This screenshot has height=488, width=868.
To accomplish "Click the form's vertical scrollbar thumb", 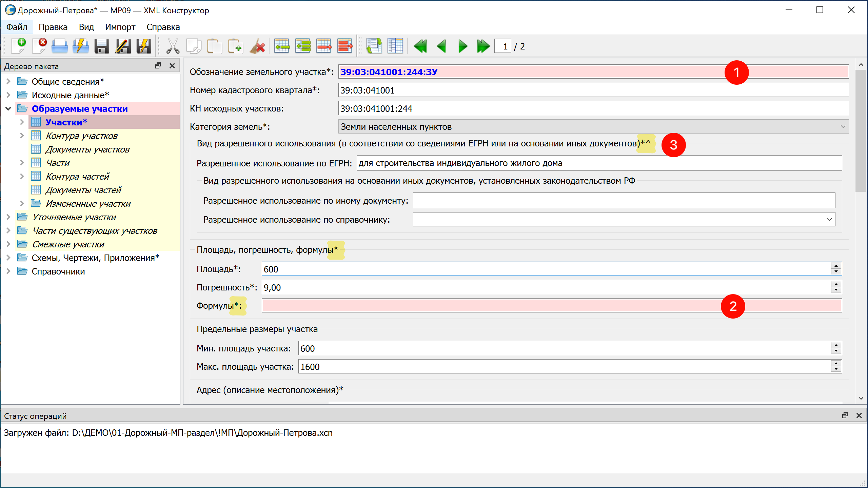I will (x=861, y=130).
